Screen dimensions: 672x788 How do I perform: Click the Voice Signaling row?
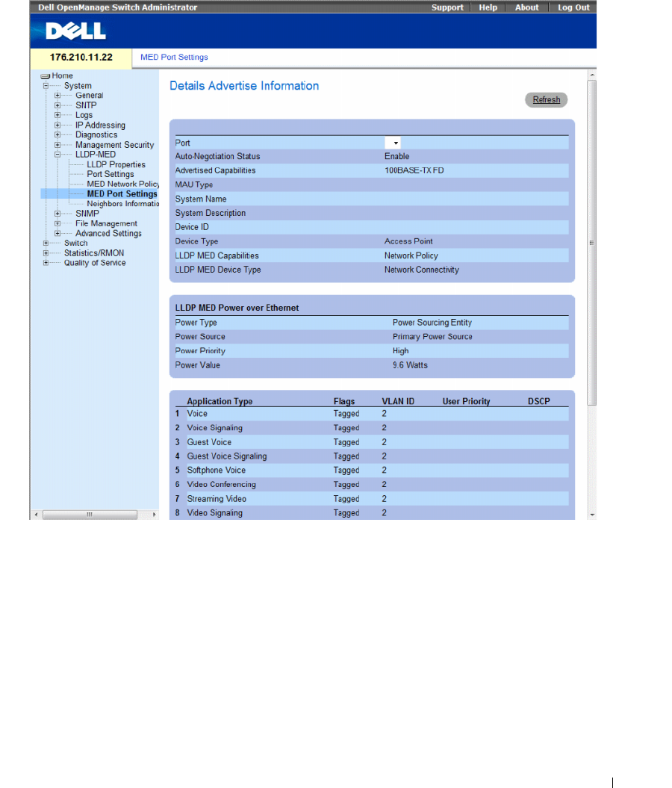[372, 428]
